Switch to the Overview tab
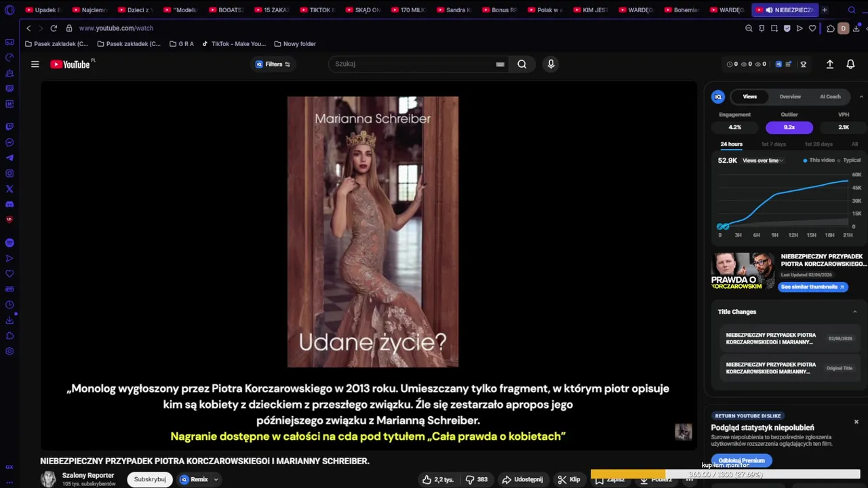Viewport: 868px width, 488px height. (789, 97)
